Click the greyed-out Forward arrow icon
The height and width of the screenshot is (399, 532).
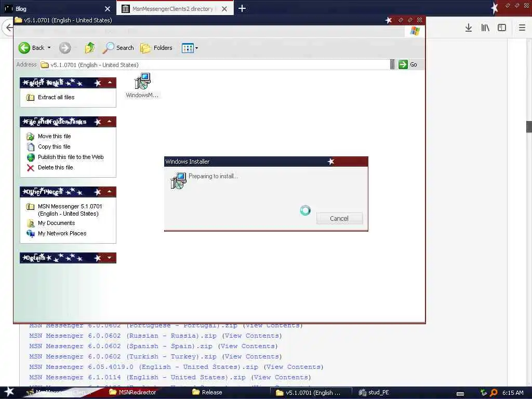point(65,48)
